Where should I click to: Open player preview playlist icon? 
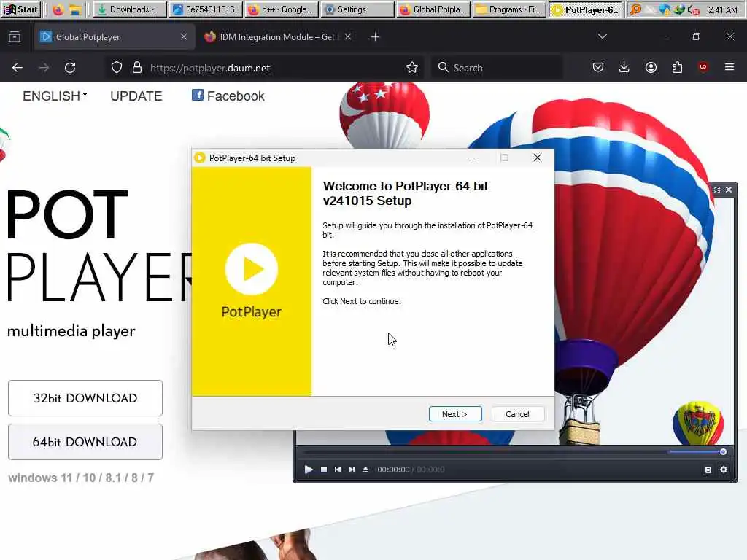coord(708,470)
